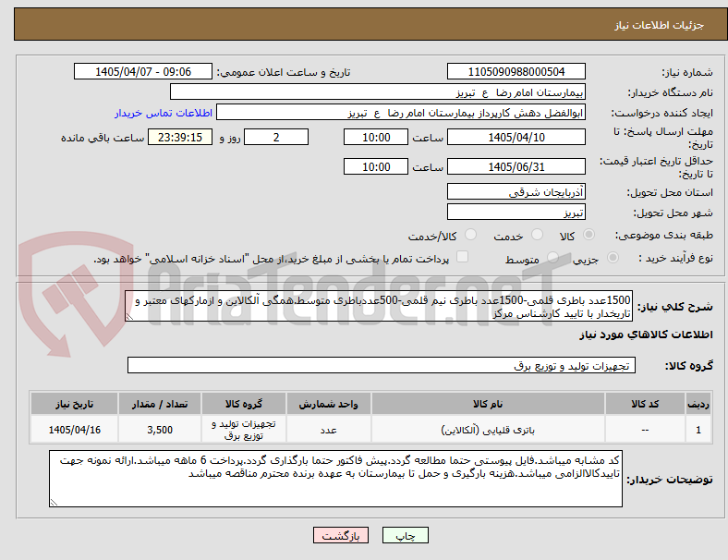Click the تاریخ نیاز column header
Screen dimensions: 728x560
coord(74,404)
